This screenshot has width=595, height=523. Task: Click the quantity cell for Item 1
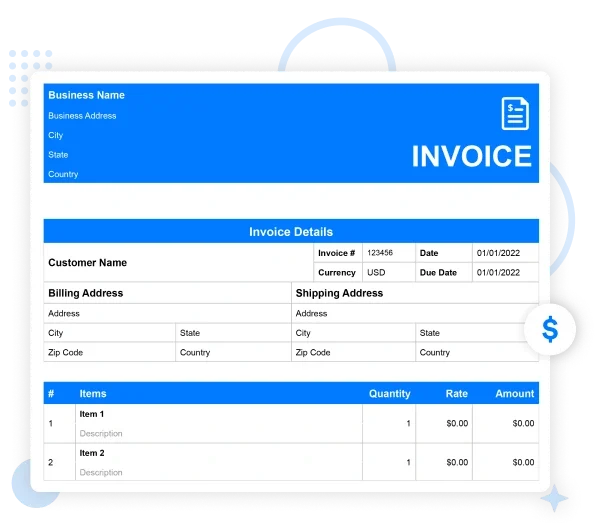[389, 424]
